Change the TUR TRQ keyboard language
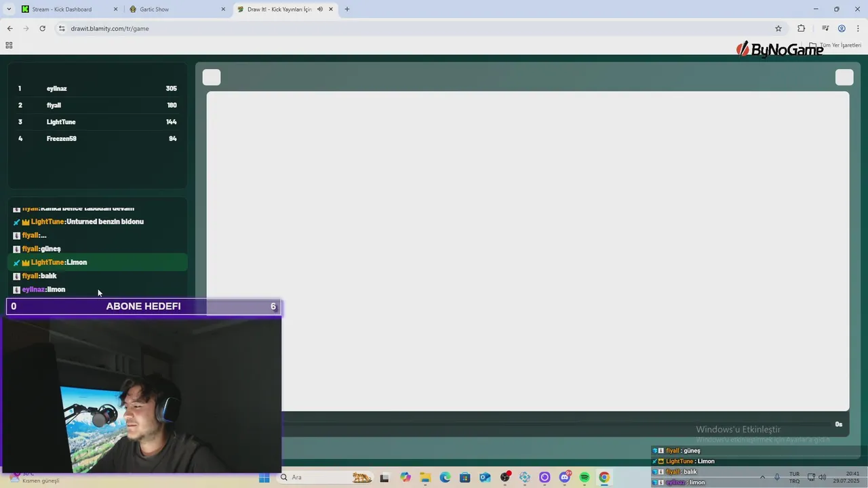 point(794,477)
